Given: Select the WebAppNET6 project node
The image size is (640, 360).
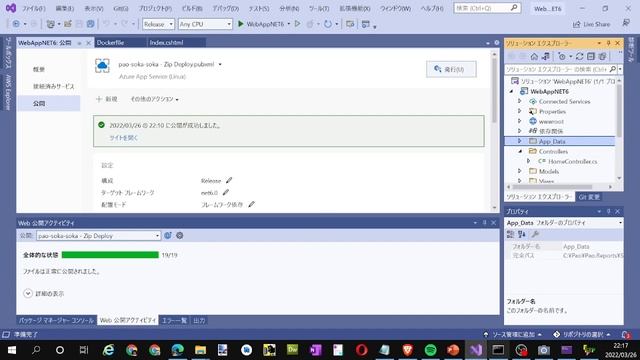Looking at the screenshot, I should pyautogui.click(x=549, y=91).
